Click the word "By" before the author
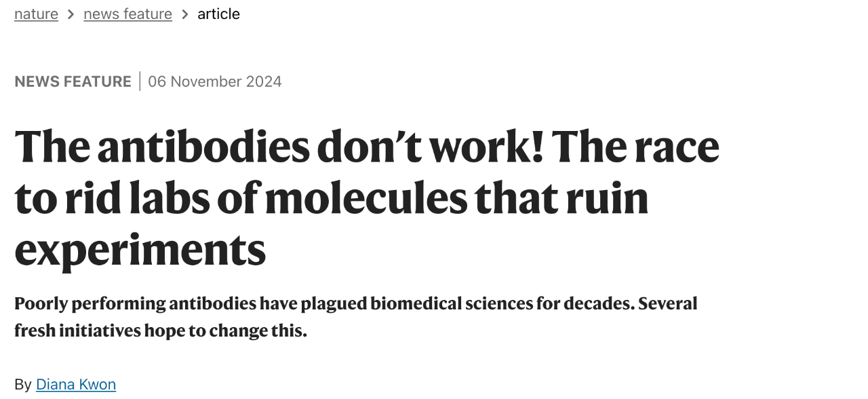Screen dimensions: 868x399 point(22,385)
